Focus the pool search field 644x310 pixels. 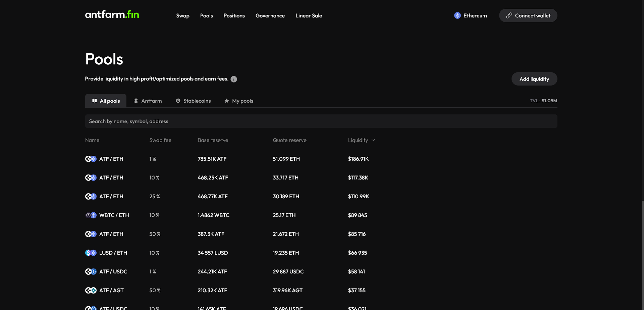321,121
